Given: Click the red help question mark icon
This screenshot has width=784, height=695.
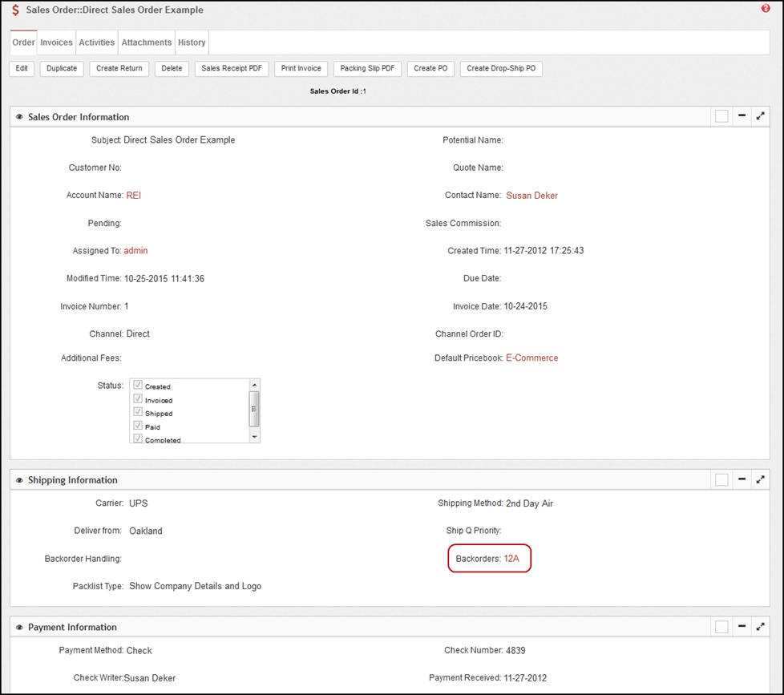Looking at the screenshot, I should click(x=766, y=8).
